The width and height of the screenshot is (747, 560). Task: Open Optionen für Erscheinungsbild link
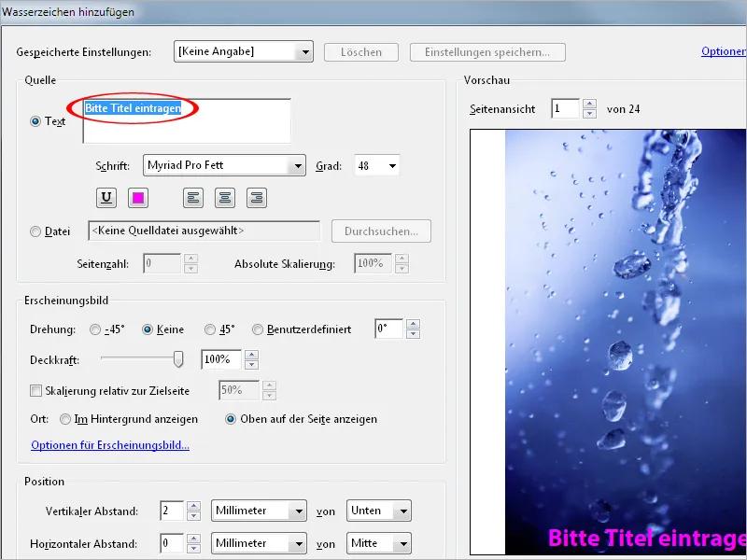(110, 445)
